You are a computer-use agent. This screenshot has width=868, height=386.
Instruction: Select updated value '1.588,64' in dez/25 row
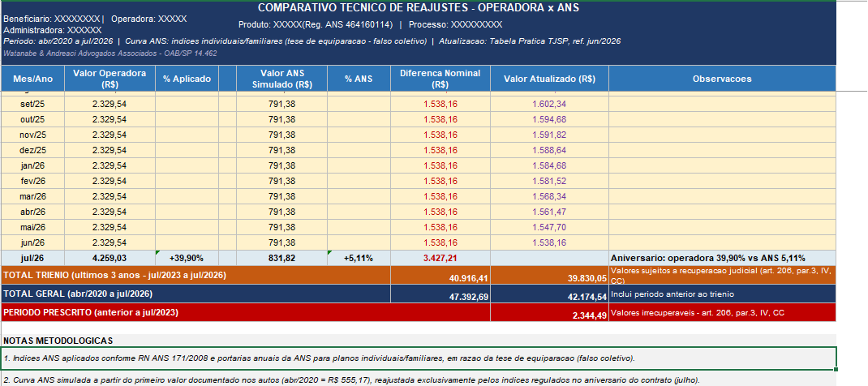coord(549,150)
